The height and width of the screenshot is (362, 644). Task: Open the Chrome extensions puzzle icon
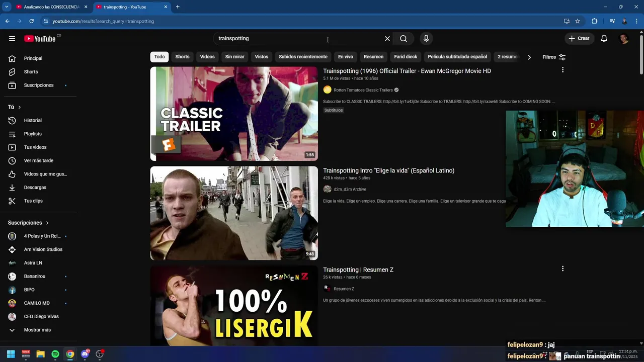pyautogui.click(x=594, y=21)
